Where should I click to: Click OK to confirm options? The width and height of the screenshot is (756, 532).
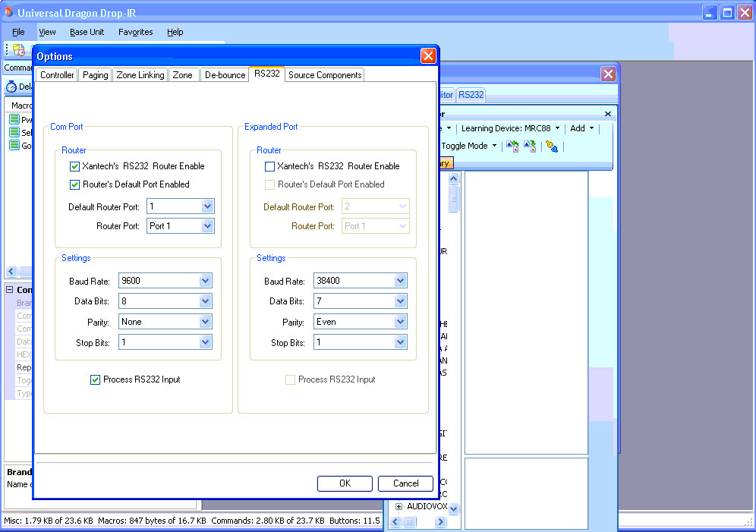[x=345, y=483]
